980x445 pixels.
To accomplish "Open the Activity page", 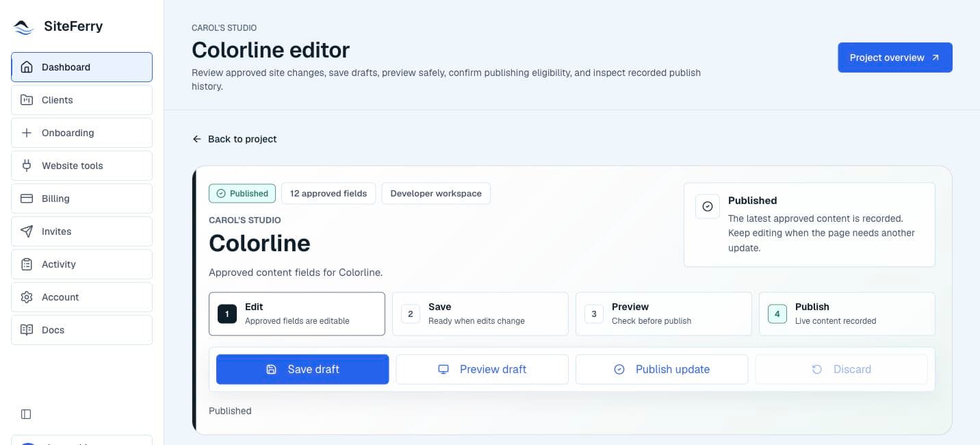I will coord(81,264).
